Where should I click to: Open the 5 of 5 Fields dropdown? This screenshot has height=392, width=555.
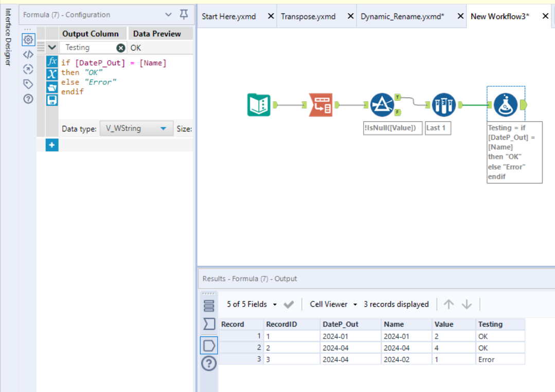click(257, 304)
